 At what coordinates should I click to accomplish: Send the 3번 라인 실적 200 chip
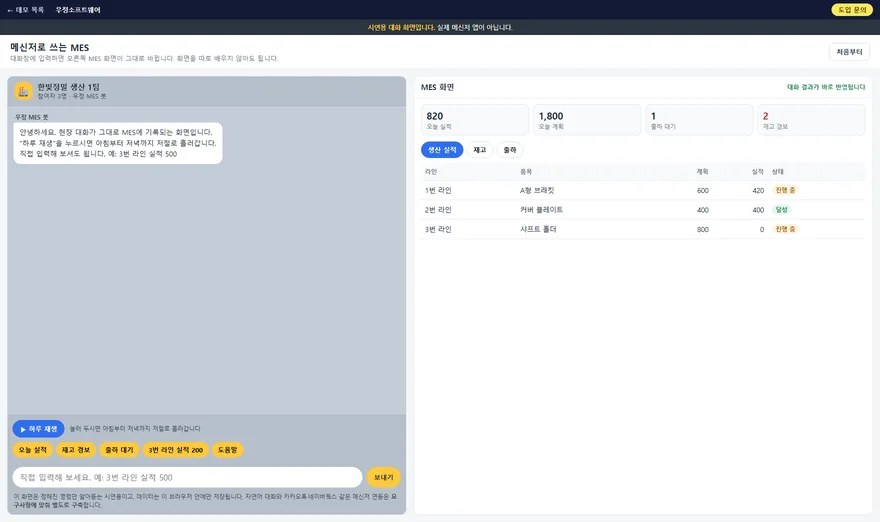coord(176,450)
